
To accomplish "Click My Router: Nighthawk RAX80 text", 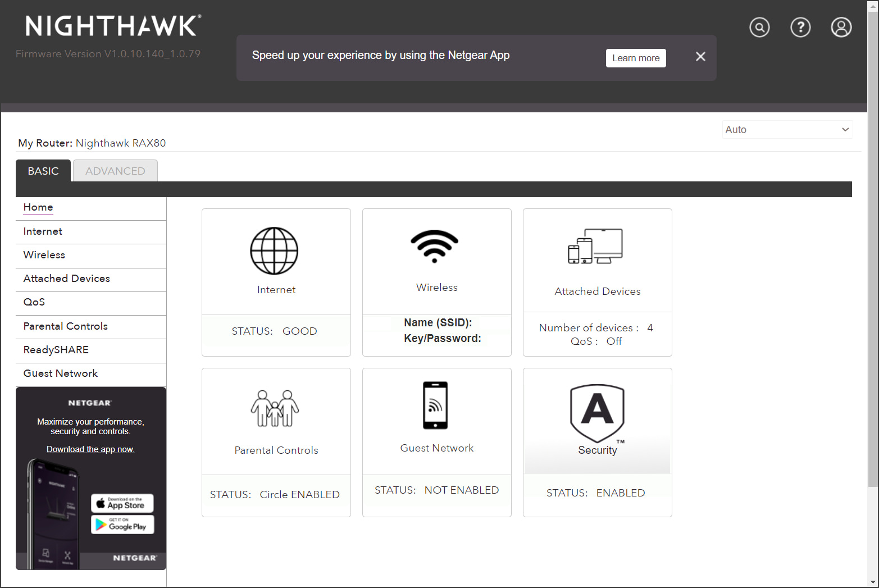I will pyautogui.click(x=92, y=143).
